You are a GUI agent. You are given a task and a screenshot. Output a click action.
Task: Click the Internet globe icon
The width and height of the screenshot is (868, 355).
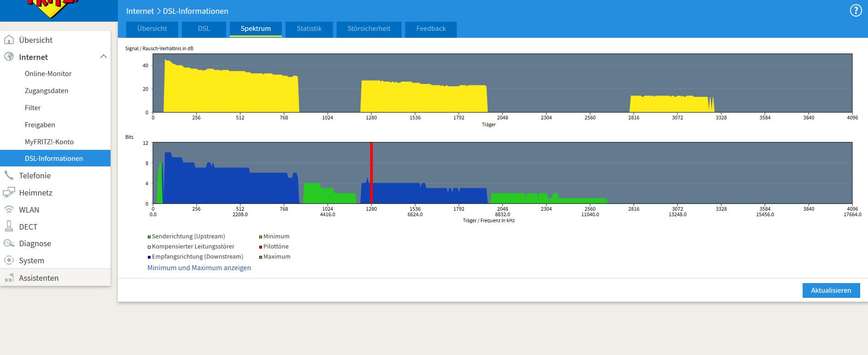(9, 57)
